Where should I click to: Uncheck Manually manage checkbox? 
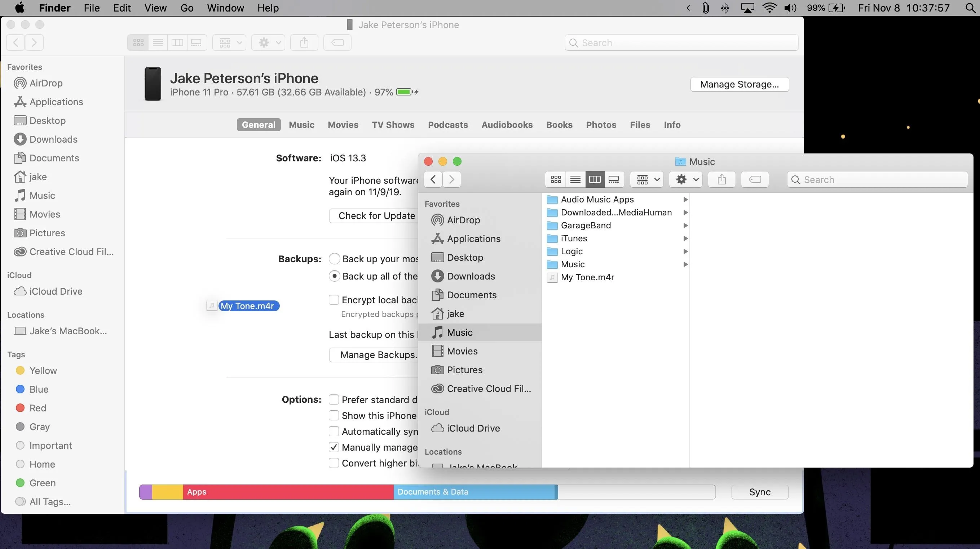334,447
